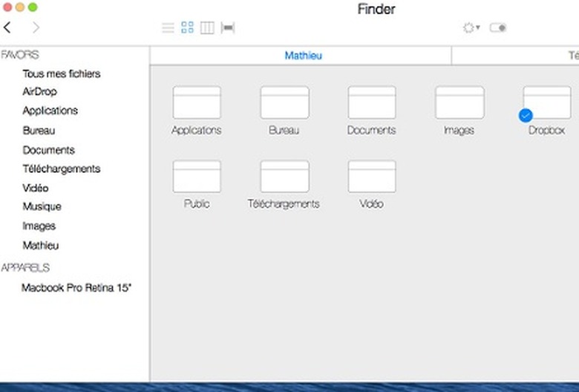
Task: Select Images in the sidebar
Action: [39, 226]
